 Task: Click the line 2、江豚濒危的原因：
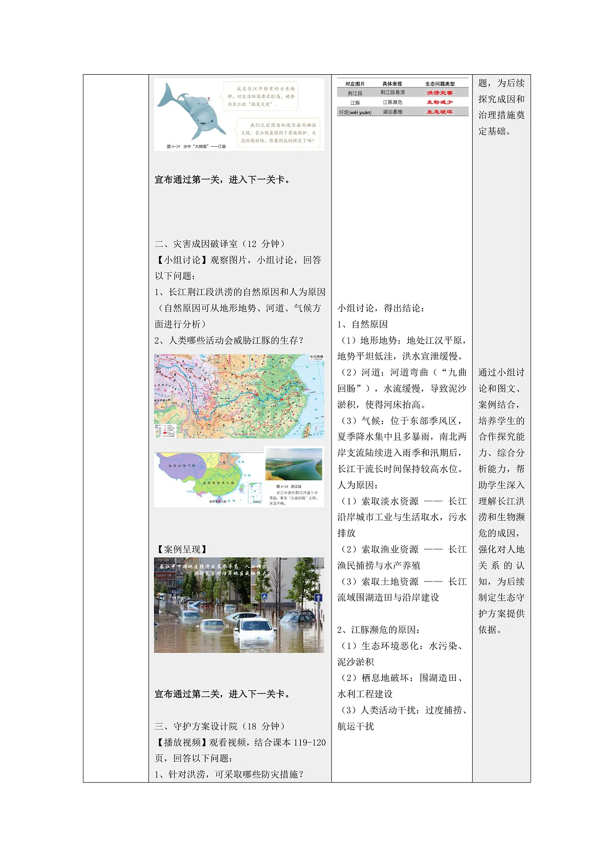(x=379, y=630)
